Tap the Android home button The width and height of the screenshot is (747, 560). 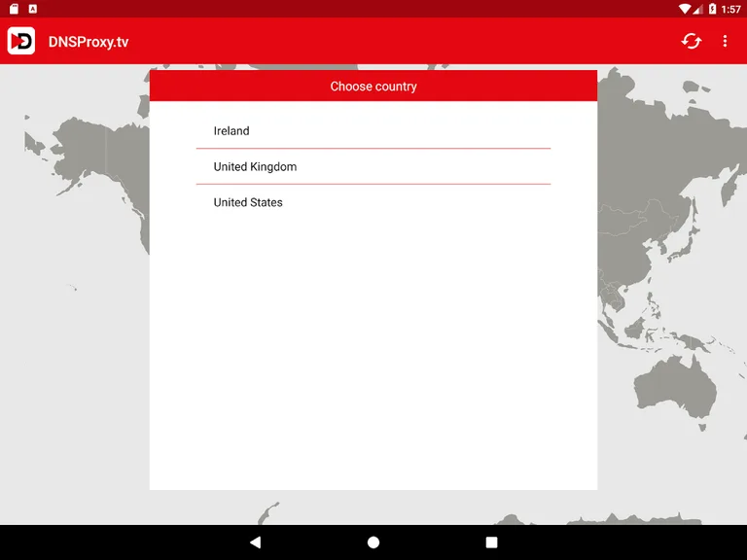pos(373,542)
